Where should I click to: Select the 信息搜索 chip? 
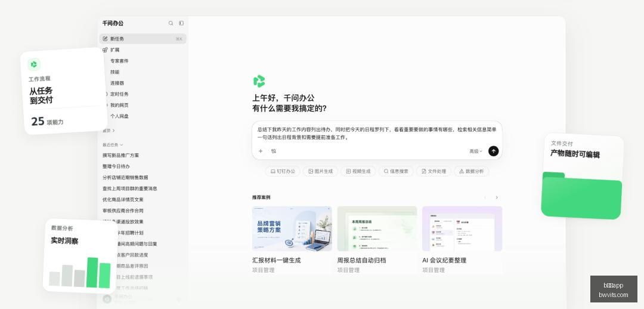pos(396,171)
